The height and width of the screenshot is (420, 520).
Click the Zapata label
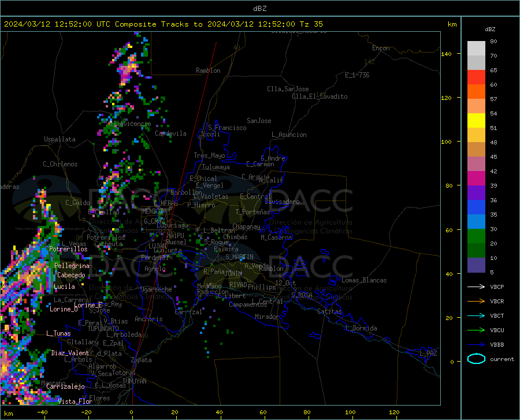coord(142,360)
